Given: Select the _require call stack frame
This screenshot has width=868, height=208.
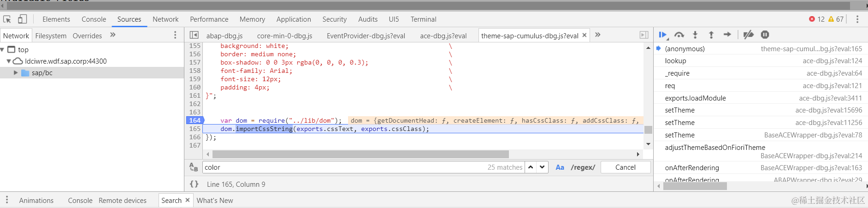Looking at the screenshot, I should [761, 73].
